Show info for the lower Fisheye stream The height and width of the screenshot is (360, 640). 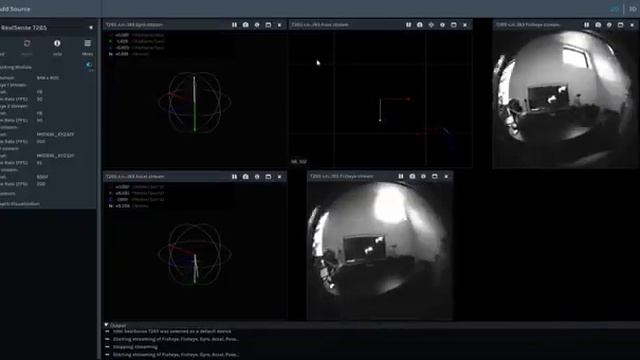pyautogui.click(x=424, y=176)
